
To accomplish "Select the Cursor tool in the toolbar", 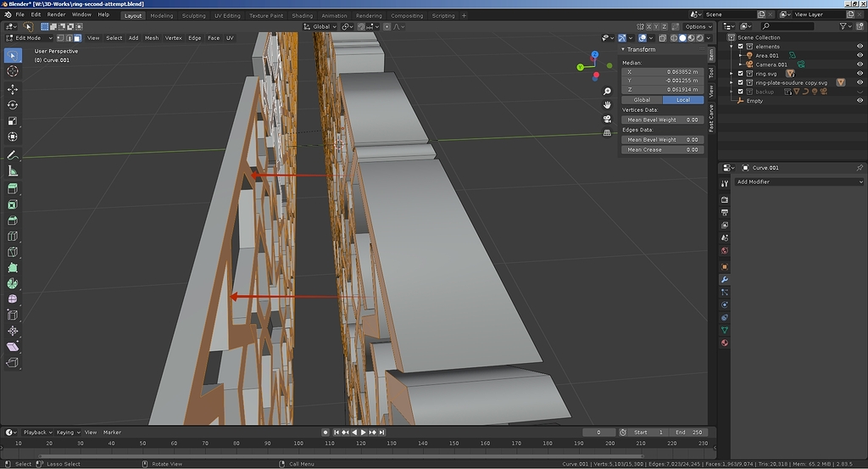I will click(13, 71).
